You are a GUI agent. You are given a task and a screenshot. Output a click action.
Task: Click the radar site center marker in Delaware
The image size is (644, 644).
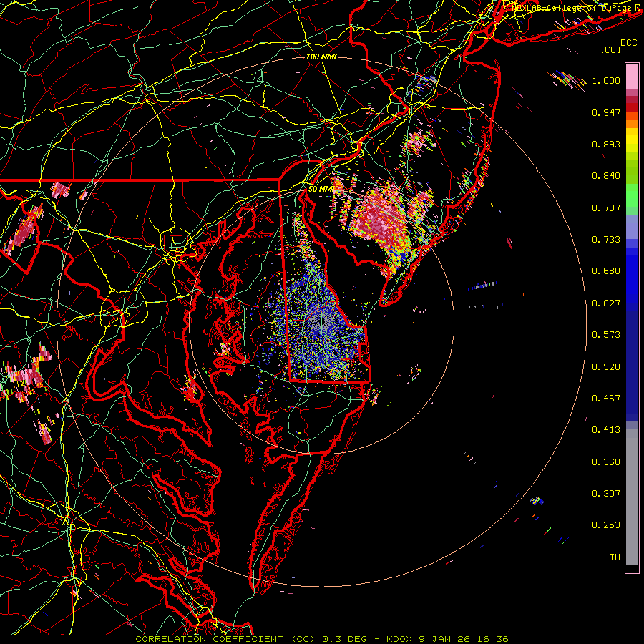321,323
